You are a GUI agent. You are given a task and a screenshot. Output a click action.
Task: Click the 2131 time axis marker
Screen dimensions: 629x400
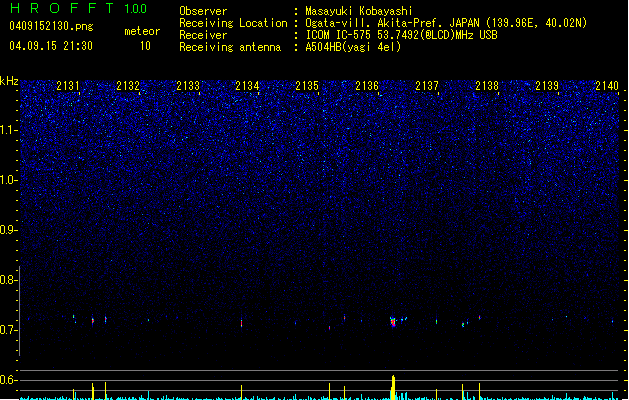point(68,86)
